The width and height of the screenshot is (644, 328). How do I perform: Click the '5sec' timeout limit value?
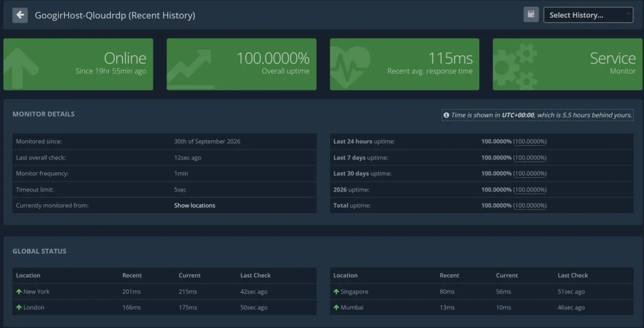click(x=180, y=189)
